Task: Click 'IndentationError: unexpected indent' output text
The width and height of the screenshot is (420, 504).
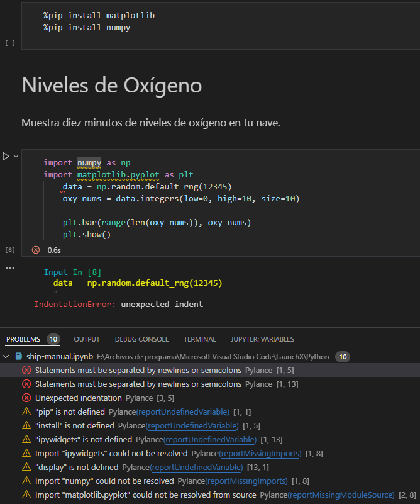Action: point(118,304)
